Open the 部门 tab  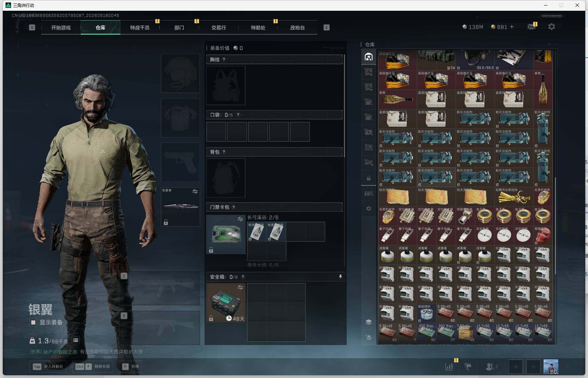pos(179,27)
